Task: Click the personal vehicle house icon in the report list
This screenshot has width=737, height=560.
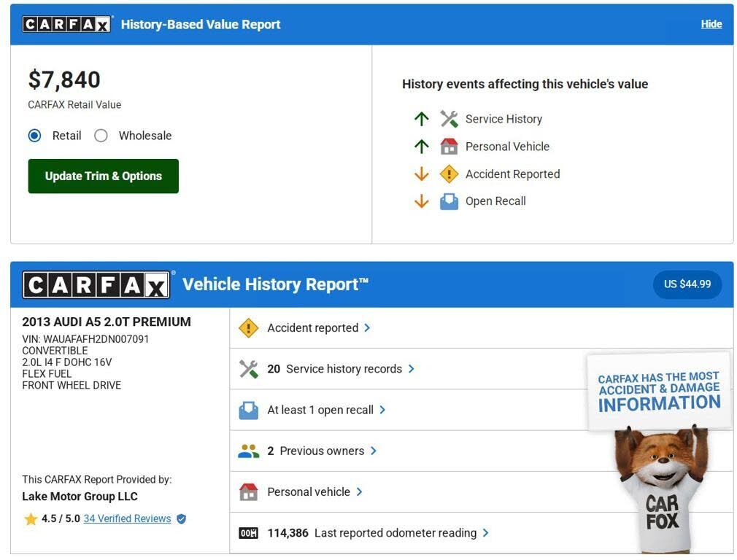Action: 249,492
